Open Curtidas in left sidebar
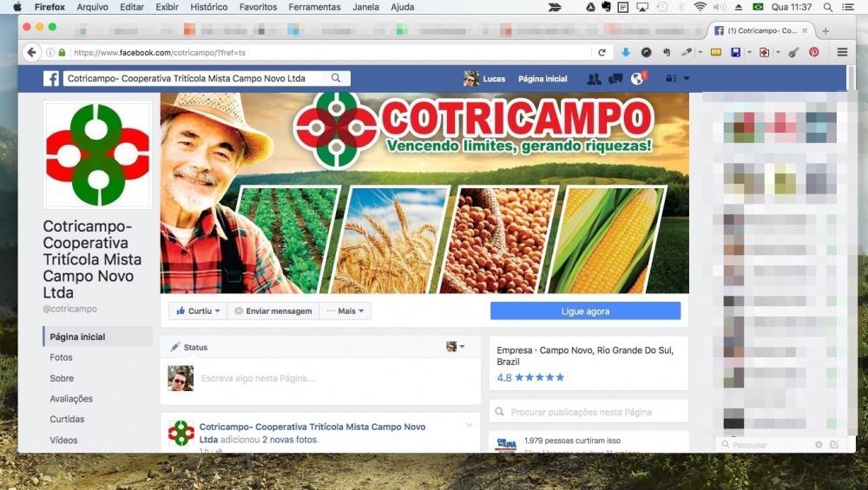The height and width of the screenshot is (490, 868). tap(67, 419)
